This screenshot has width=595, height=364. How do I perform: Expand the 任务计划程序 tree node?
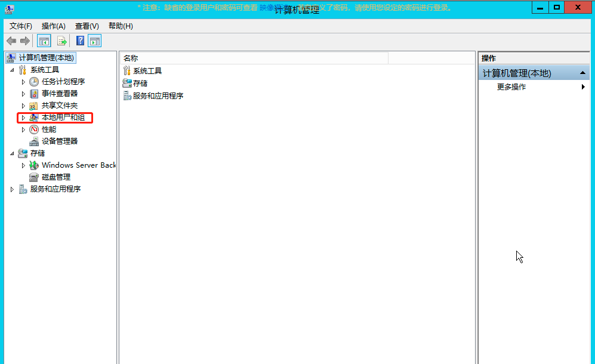(23, 82)
